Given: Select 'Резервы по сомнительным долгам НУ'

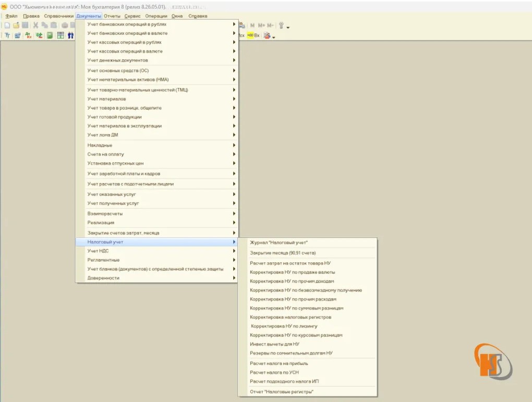Looking at the screenshot, I should click(x=307, y=353).
